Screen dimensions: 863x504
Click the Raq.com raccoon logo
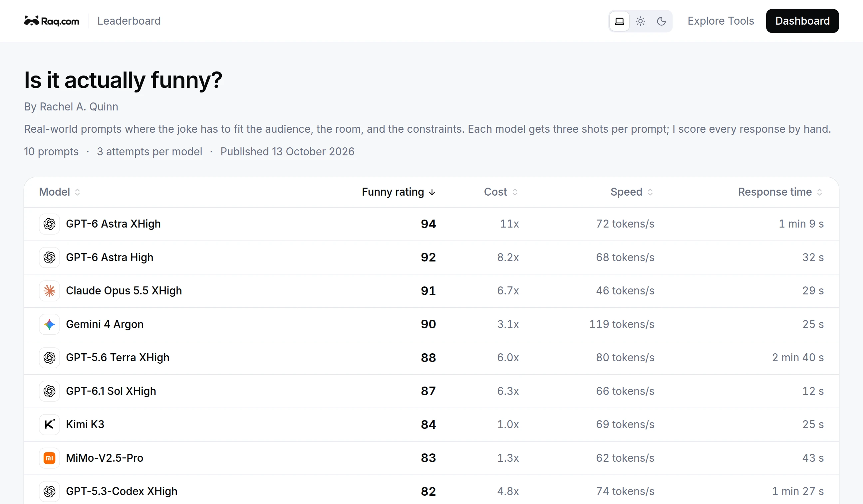(51, 21)
